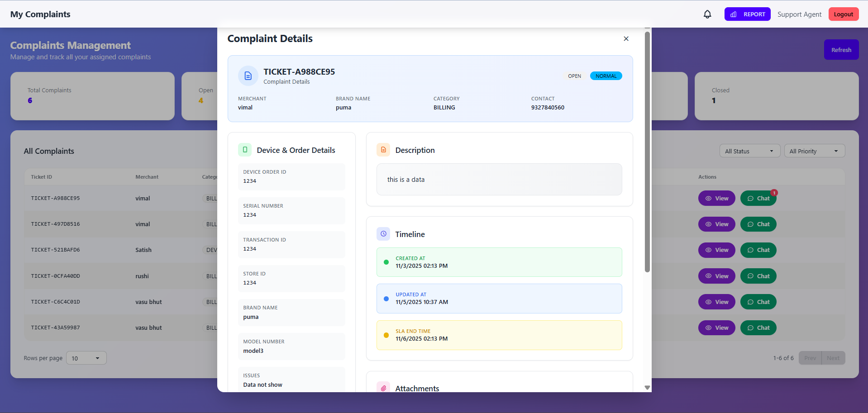Expand the All Priority filter dropdown
The height and width of the screenshot is (413, 868).
tap(814, 151)
